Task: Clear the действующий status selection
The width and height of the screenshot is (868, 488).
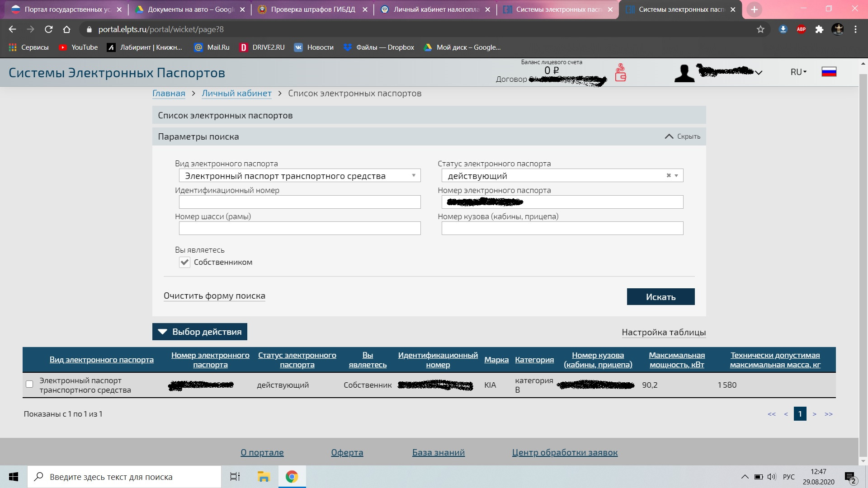Action: [x=669, y=175]
